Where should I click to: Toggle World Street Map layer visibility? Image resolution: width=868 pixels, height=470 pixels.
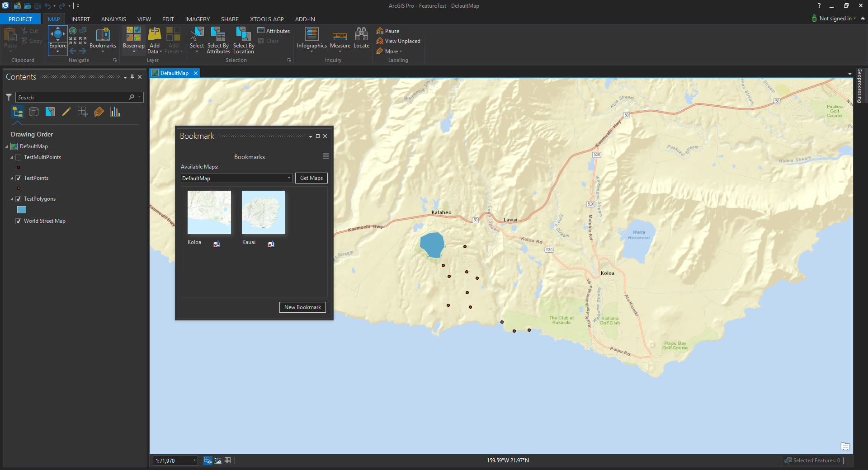pos(19,221)
